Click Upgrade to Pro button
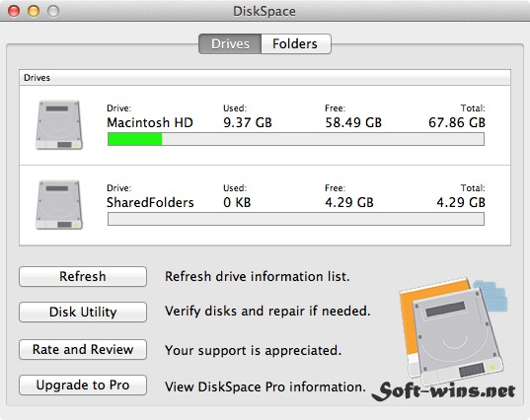This screenshot has width=530, height=420. pyautogui.click(x=83, y=385)
